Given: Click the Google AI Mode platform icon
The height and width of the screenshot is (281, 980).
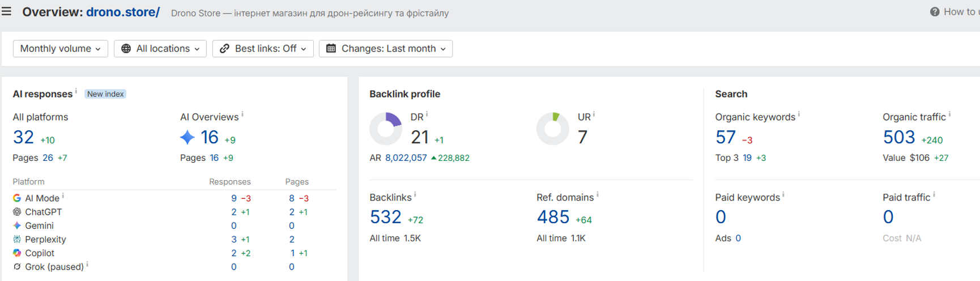Looking at the screenshot, I should (17, 198).
